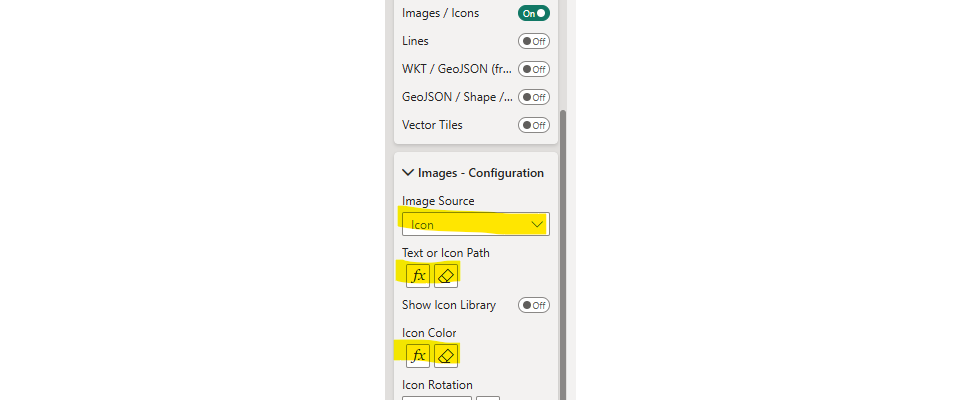Image resolution: width=960 pixels, height=400 pixels.
Task: Open the Image Source dropdown
Action: (x=475, y=224)
